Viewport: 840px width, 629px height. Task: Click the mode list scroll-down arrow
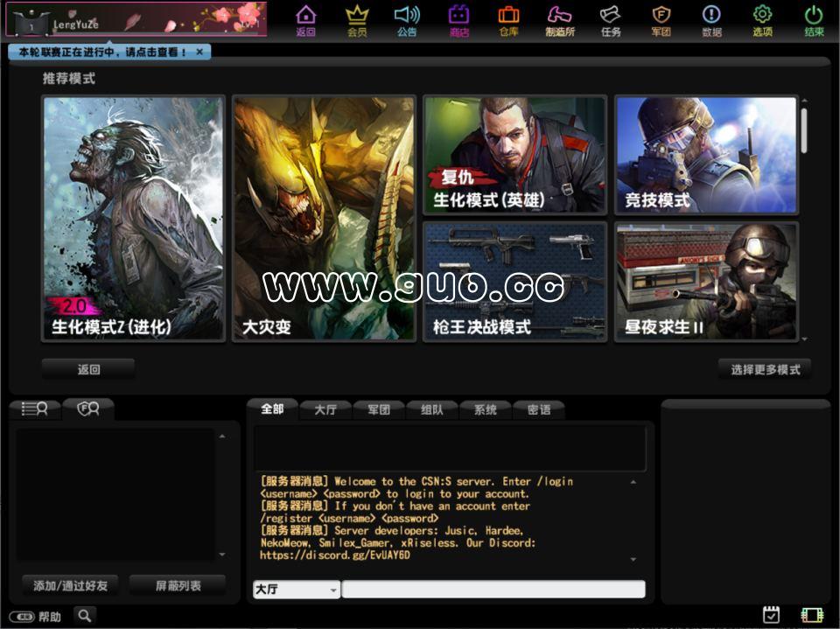[x=804, y=339]
